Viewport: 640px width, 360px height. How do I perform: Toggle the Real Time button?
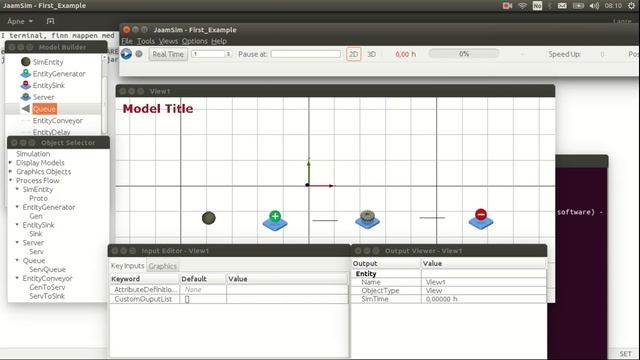168,54
